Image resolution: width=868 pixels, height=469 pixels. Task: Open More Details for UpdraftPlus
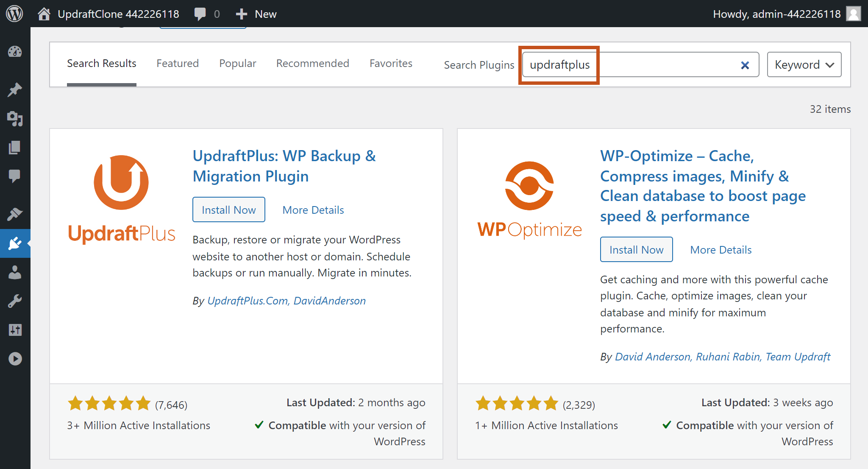tap(313, 210)
